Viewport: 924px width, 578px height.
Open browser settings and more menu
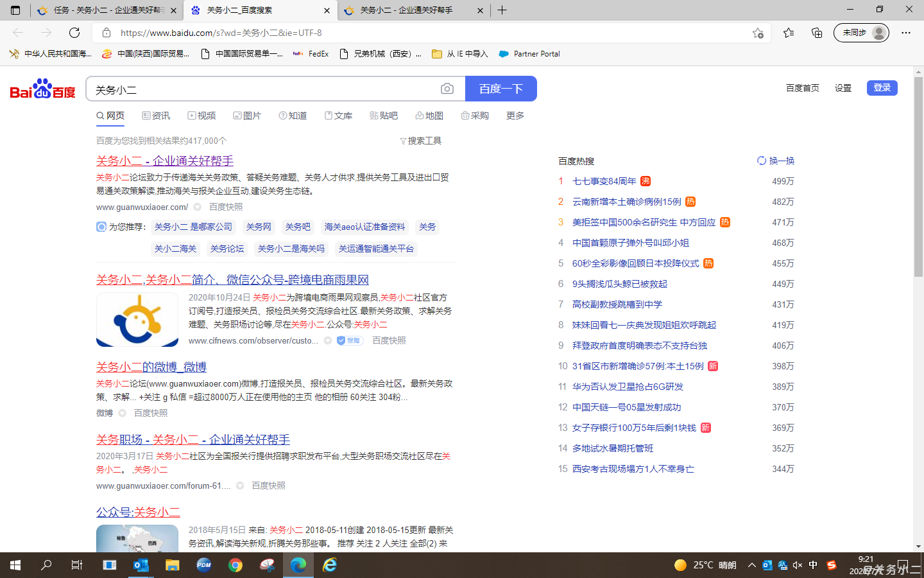906,33
